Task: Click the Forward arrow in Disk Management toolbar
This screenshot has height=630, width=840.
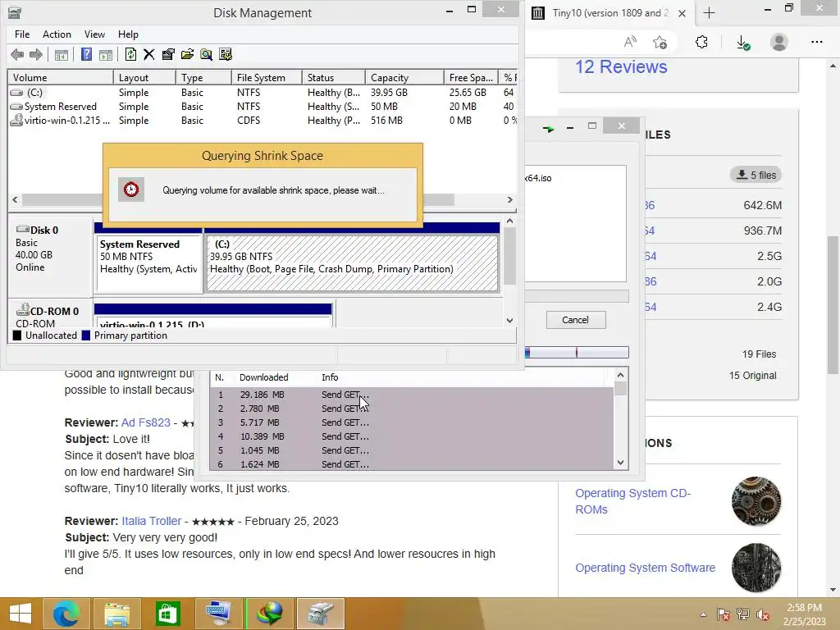Action: point(36,54)
